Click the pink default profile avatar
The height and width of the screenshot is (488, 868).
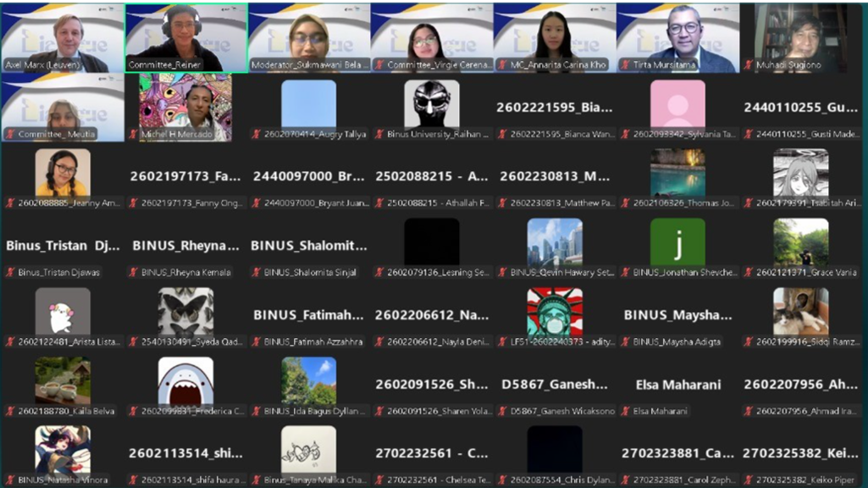(677, 103)
